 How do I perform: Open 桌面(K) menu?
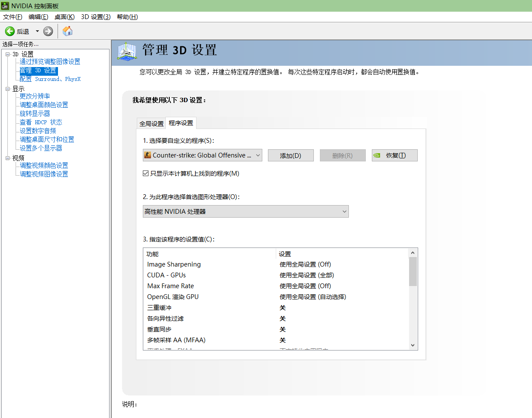(64, 17)
